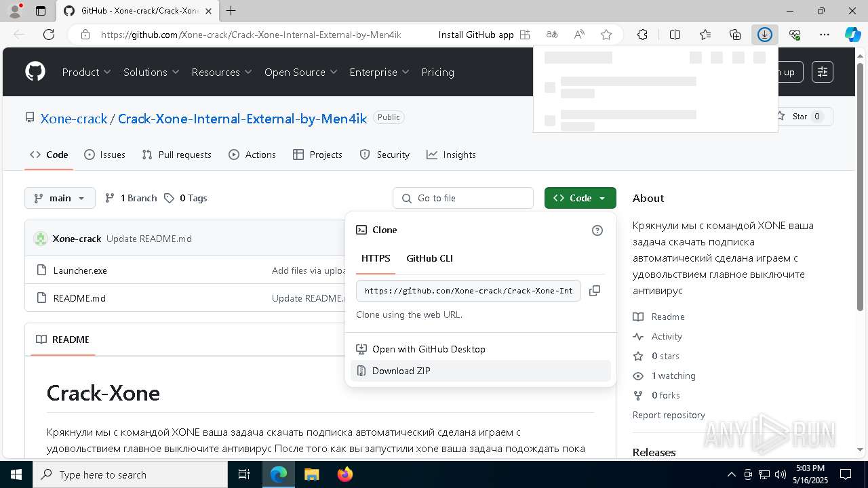Expand the Open Source menu
868x488 pixels.
[x=300, y=72]
